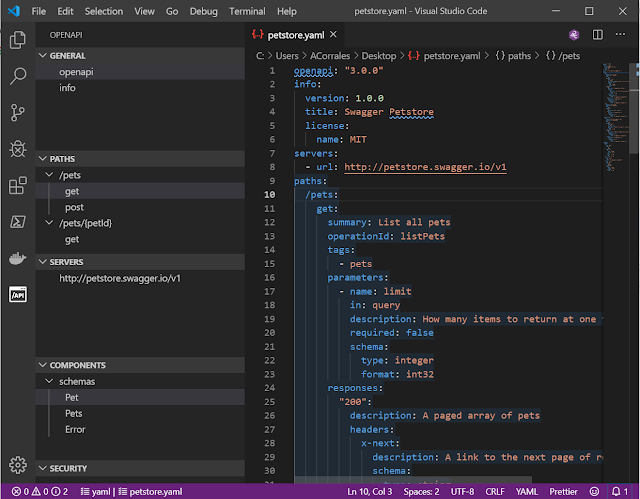Open the Debug view icon
The width and height of the screenshot is (640, 499).
[x=17, y=149]
